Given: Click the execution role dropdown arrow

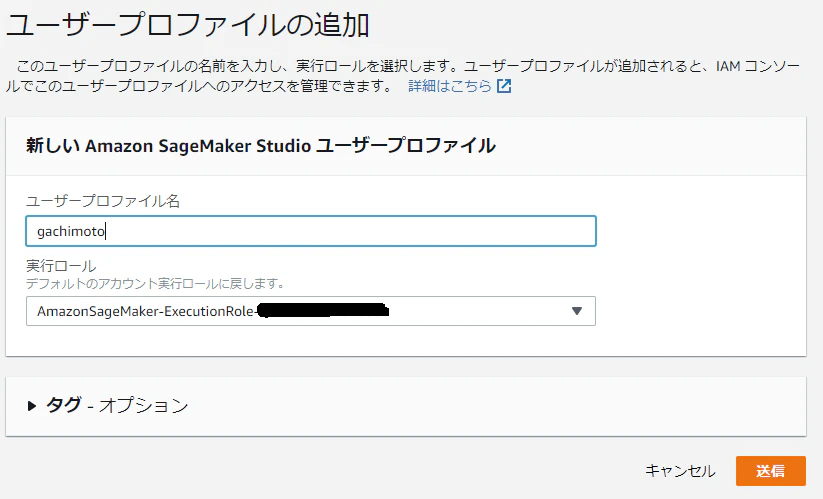Looking at the screenshot, I should coord(577,311).
